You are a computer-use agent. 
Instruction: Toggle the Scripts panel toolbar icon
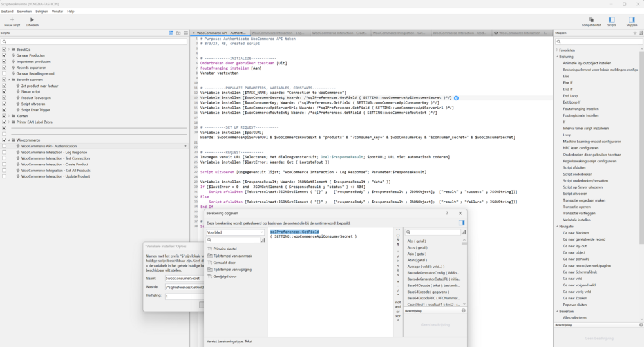612,20
